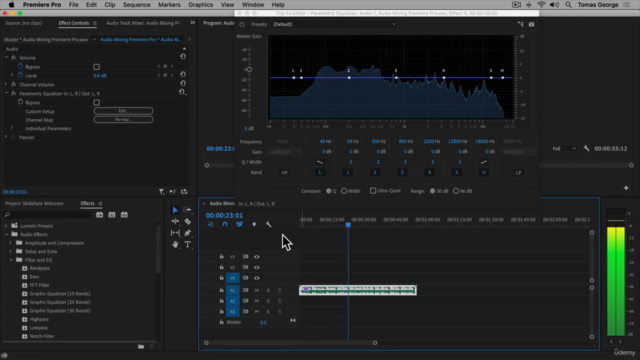Toggle the Parametric Equalizer Bypass checkbox

pyautogui.click(x=97, y=102)
